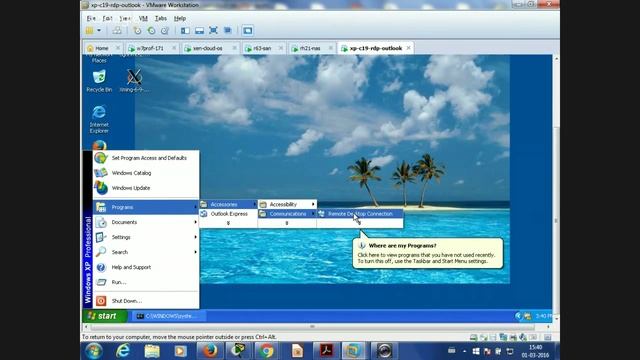
Task: Open VMware Help menu
Action: click(180, 18)
